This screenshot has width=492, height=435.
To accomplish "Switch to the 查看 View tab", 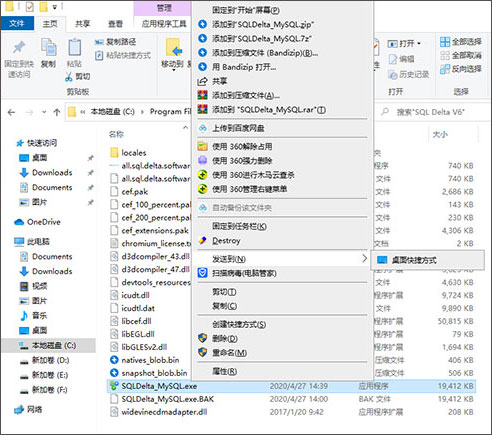I will [x=115, y=24].
